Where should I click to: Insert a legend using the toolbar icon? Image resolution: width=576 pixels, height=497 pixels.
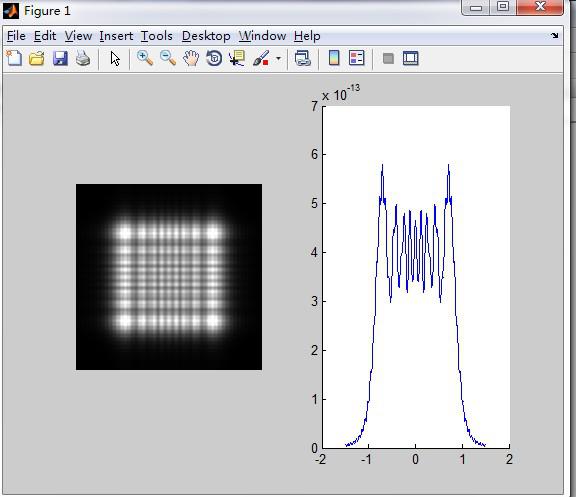click(x=356, y=58)
